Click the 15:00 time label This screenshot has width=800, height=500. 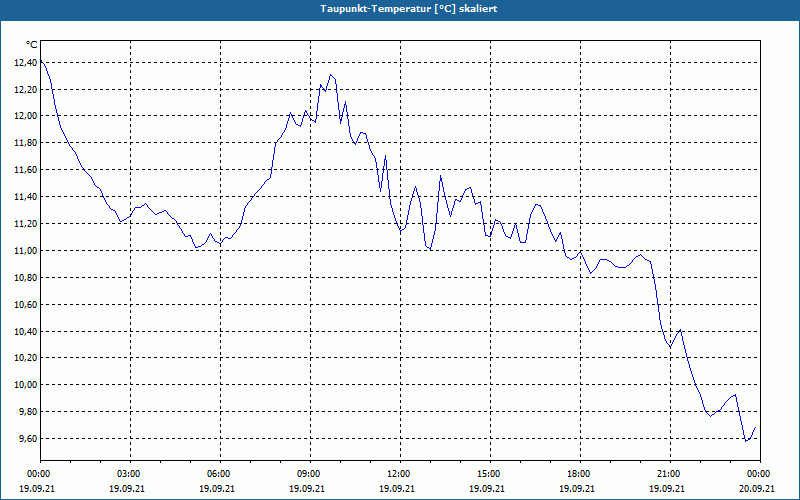(x=490, y=474)
